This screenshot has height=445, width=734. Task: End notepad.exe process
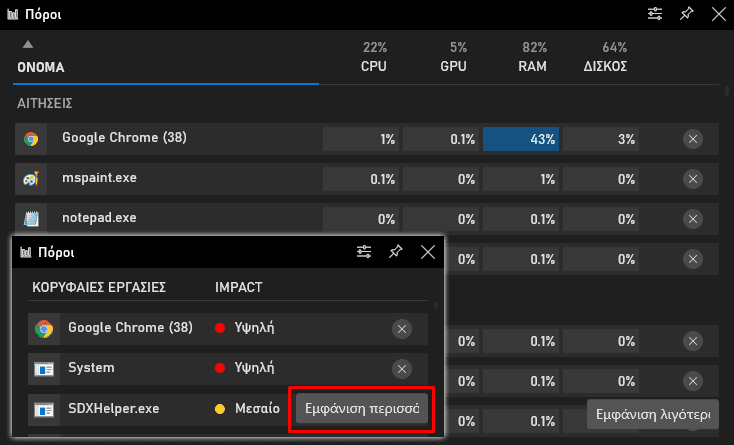click(693, 219)
